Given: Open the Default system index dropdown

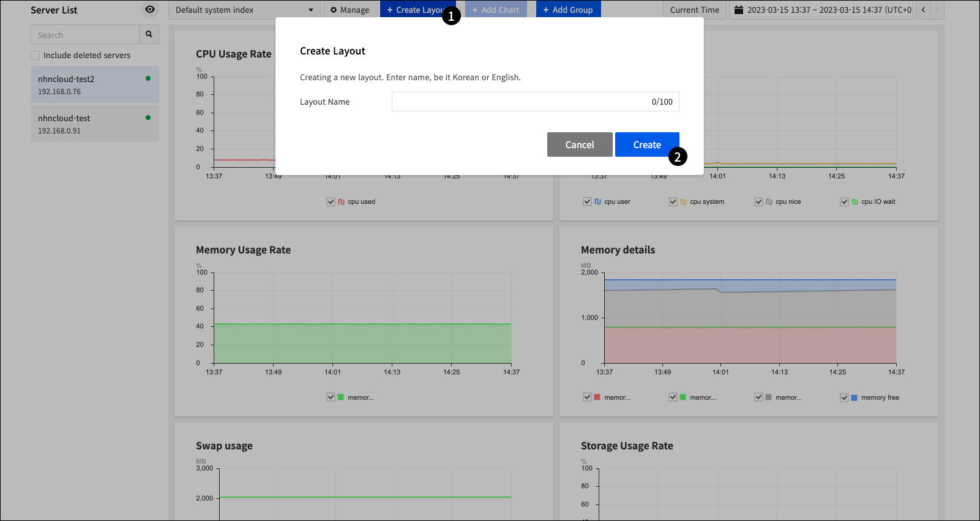Looking at the screenshot, I should pyautogui.click(x=244, y=10).
